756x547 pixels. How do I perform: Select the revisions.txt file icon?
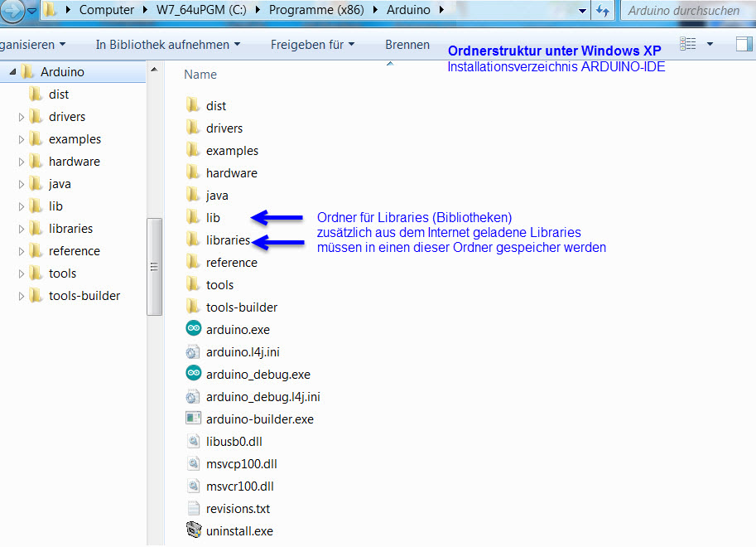click(x=193, y=508)
